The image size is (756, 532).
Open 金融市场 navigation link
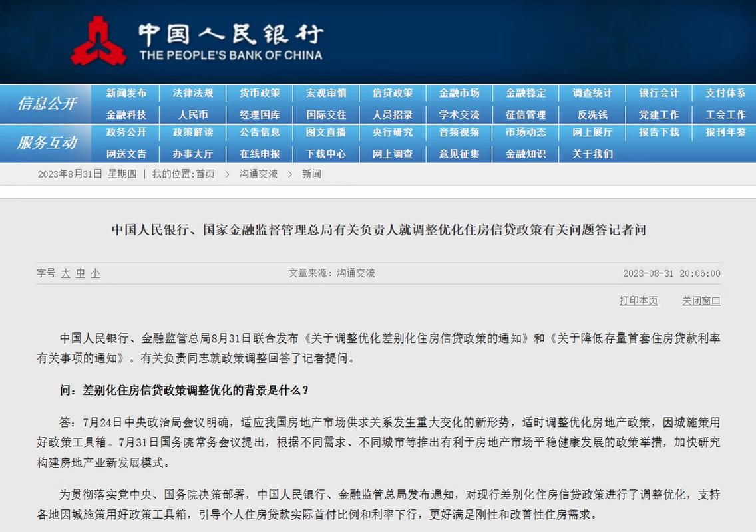point(459,93)
